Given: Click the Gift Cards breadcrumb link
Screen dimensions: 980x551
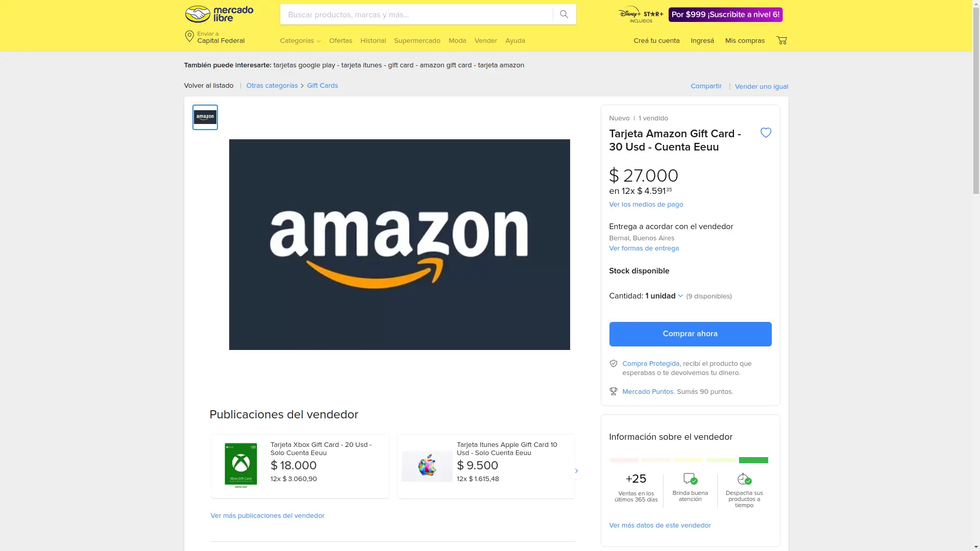Looking at the screenshot, I should click(322, 86).
